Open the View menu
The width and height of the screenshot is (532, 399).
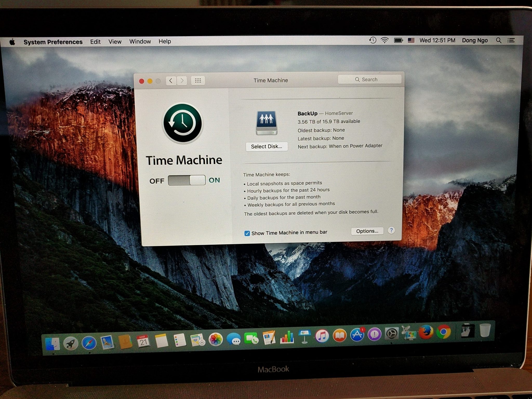click(115, 42)
